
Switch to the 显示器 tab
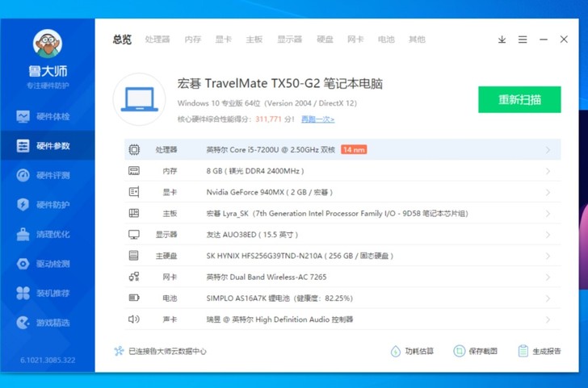click(289, 40)
